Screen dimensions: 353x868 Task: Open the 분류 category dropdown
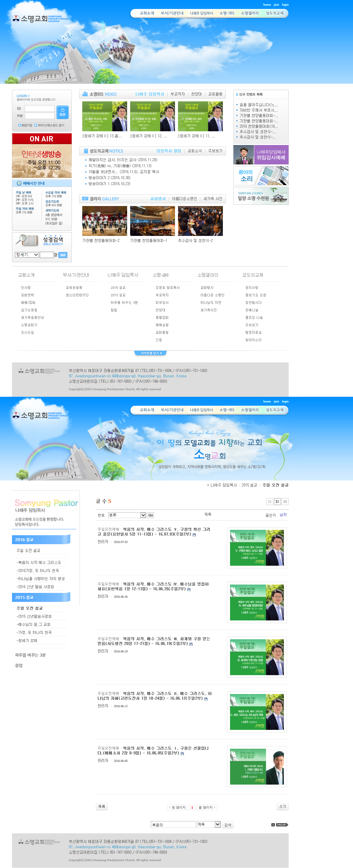point(127,515)
